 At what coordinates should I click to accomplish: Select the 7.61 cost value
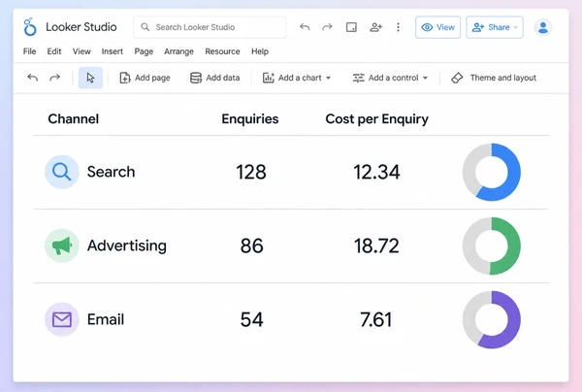tap(376, 319)
